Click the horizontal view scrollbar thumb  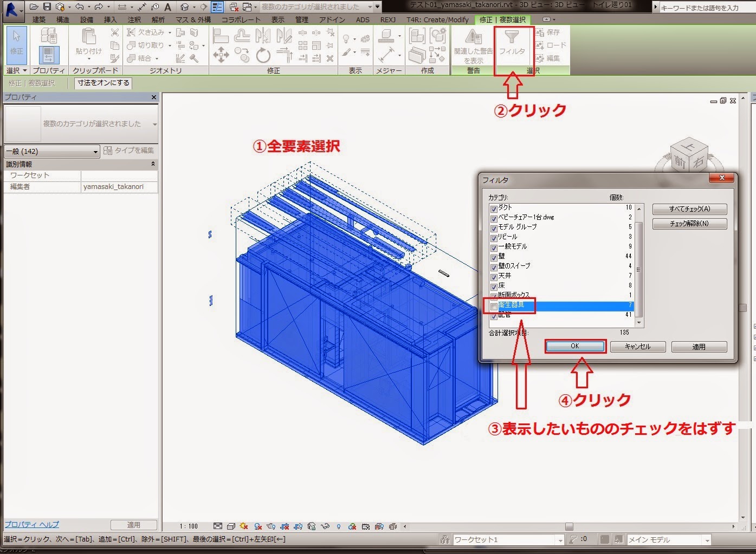point(569,526)
